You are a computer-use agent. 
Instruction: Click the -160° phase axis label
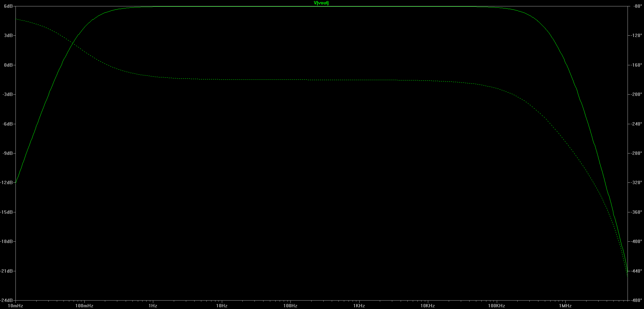pos(636,65)
